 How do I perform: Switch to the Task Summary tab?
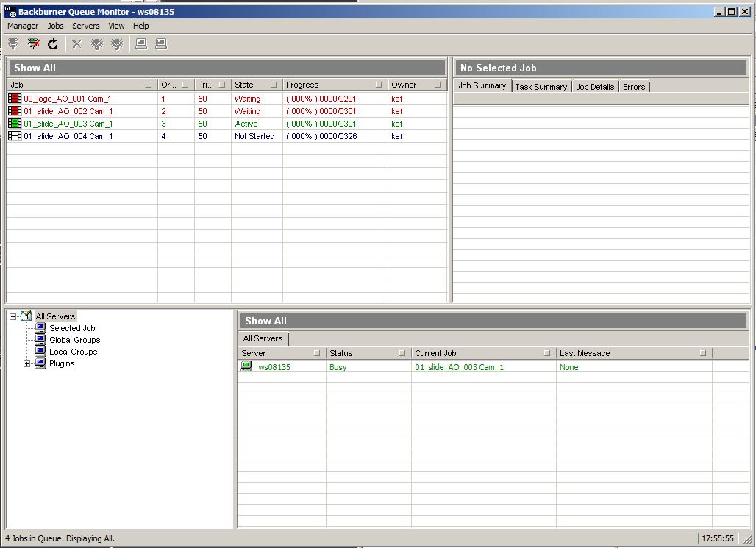coord(541,87)
